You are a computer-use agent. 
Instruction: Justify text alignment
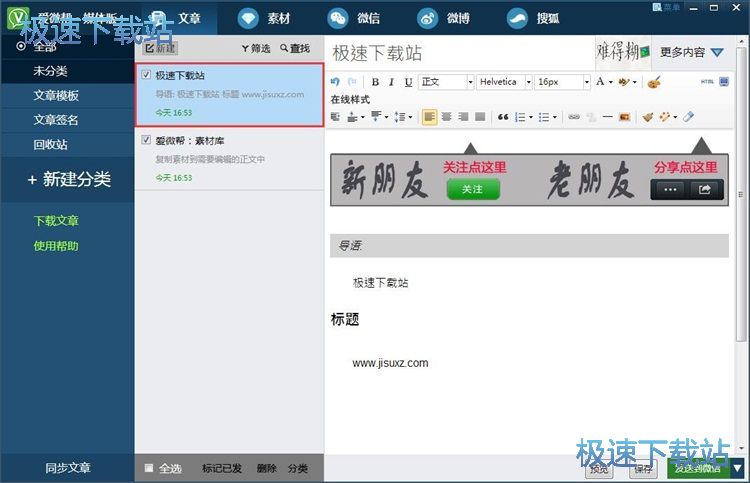coord(480,117)
